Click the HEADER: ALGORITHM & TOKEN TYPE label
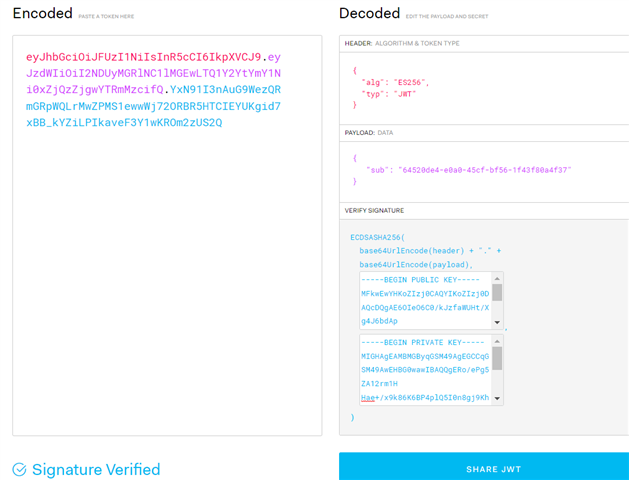This screenshot has height=480, width=629. 402,43
